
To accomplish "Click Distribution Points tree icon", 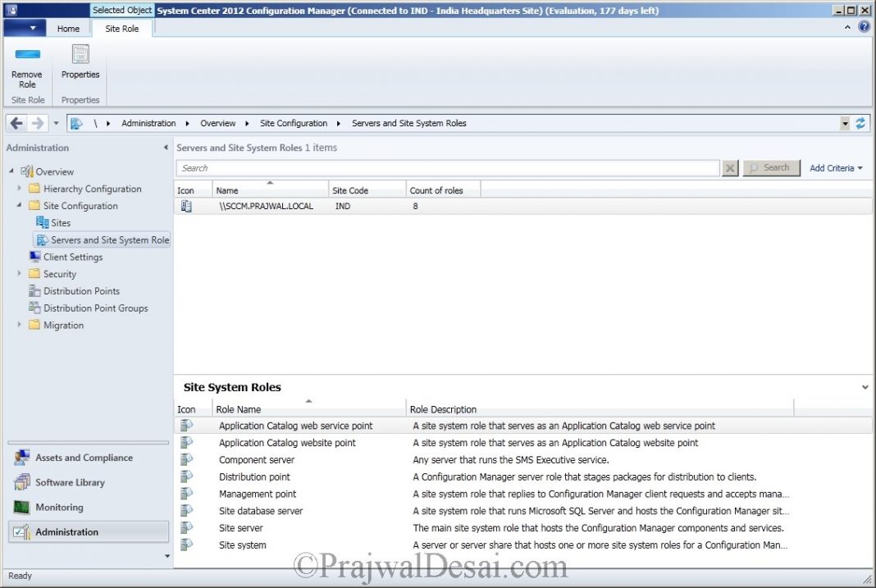I will pyautogui.click(x=34, y=291).
